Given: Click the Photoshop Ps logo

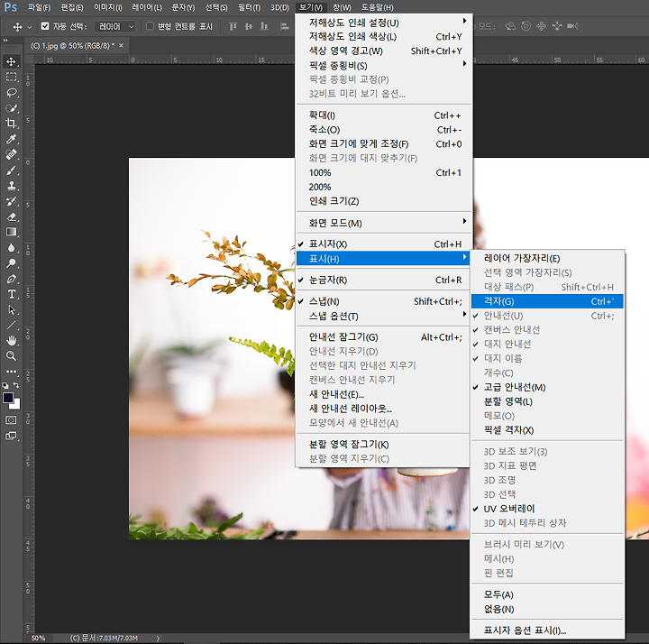Looking at the screenshot, I should 10,7.
